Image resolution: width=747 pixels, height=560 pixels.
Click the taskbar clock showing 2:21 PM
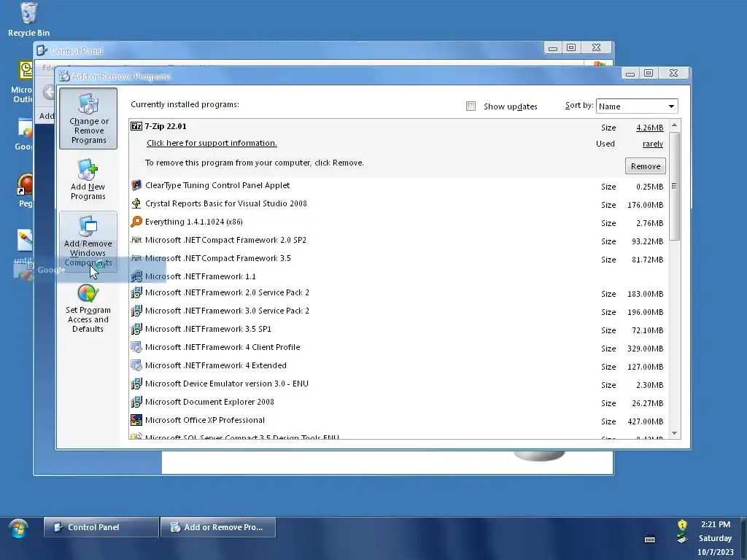[x=715, y=524]
